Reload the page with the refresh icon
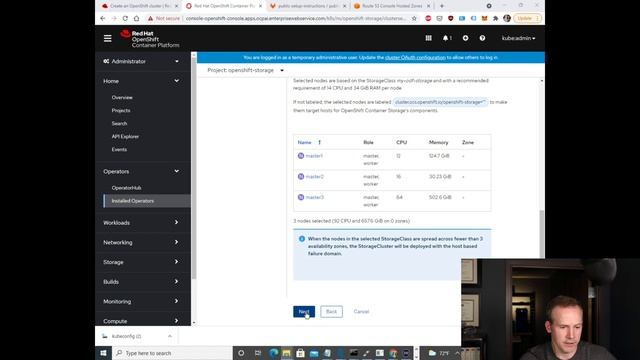 125,18
